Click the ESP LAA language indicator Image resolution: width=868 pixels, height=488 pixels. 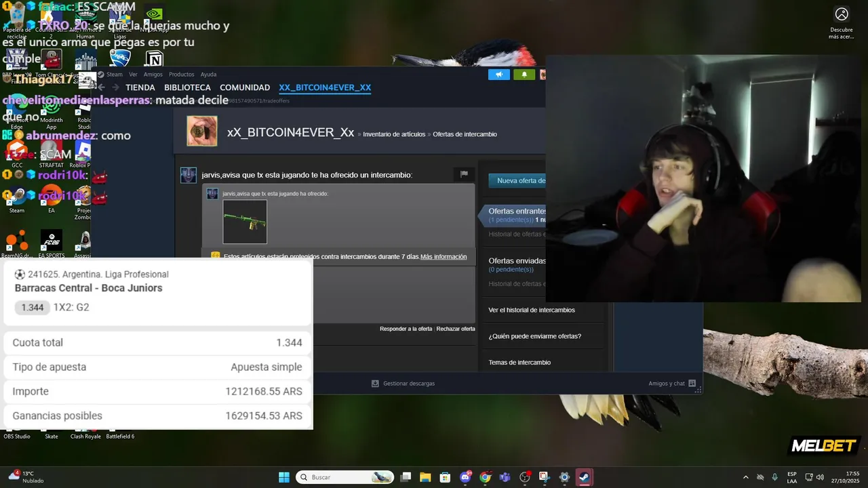[792, 477]
